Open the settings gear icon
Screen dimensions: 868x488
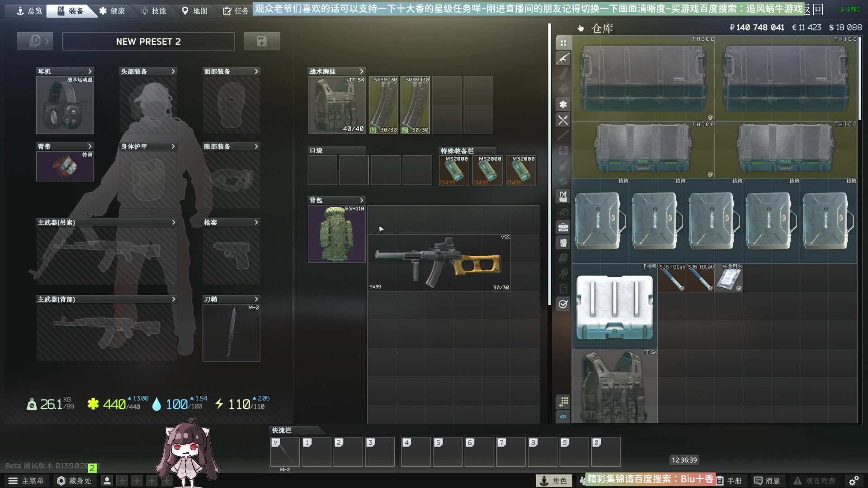click(x=854, y=481)
